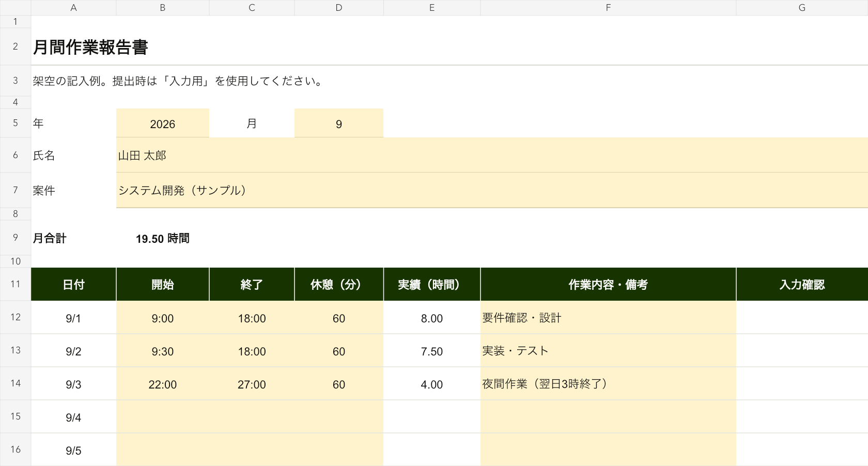Select the 開始 header cell
The height and width of the screenshot is (466, 868).
163,284
